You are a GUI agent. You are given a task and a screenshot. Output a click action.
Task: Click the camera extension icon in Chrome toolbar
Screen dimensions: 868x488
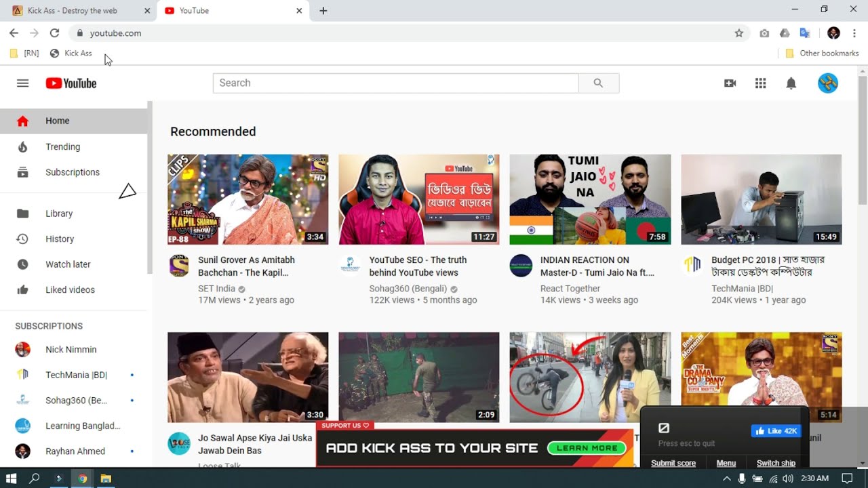pyautogui.click(x=764, y=33)
